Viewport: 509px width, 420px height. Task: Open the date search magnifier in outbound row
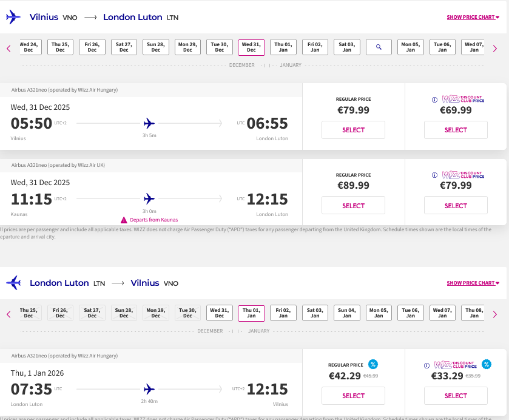pos(379,47)
